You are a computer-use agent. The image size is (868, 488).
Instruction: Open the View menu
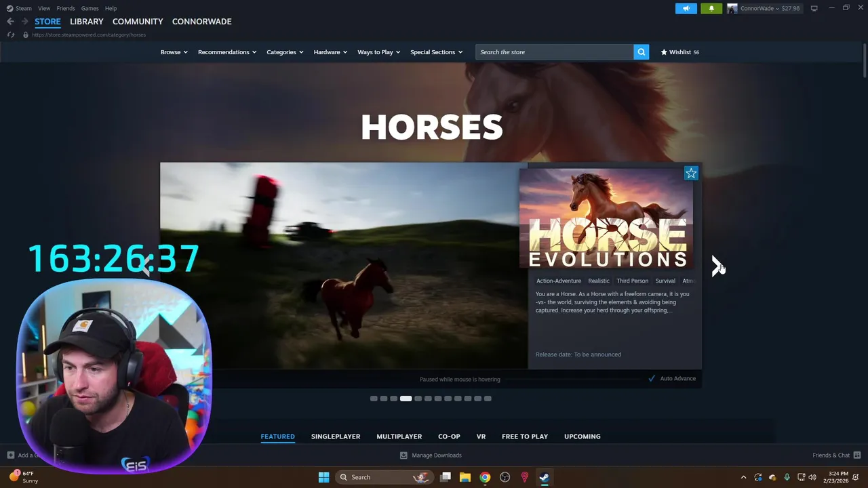(44, 8)
